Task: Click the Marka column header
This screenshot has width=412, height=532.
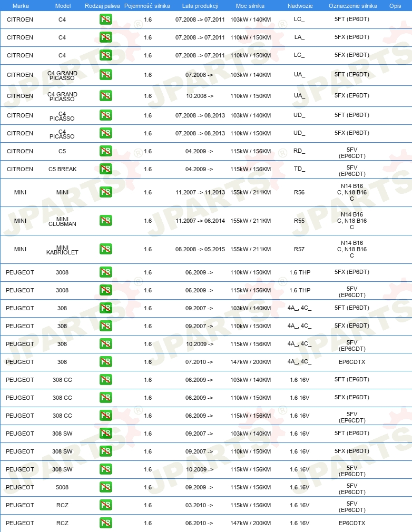Action: coord(21,6)
